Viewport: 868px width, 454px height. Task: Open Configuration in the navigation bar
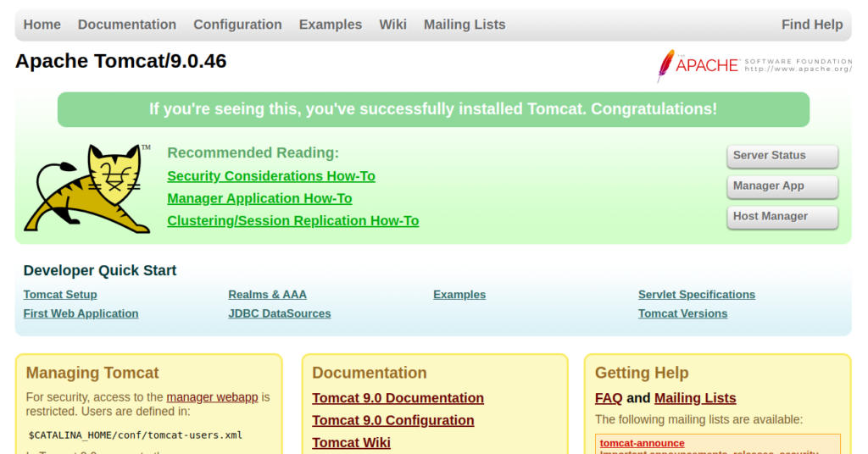(237, 25)
